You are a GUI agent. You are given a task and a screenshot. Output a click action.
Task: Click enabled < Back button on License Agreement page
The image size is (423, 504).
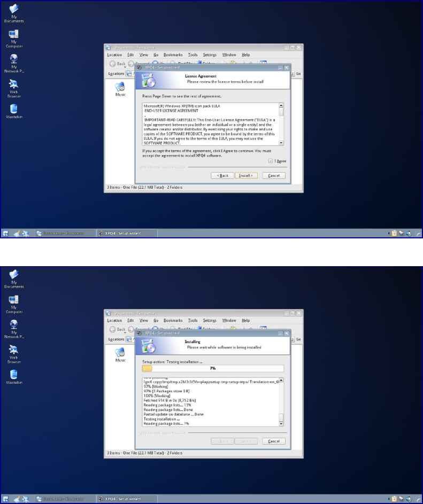[x=222, y=175]
